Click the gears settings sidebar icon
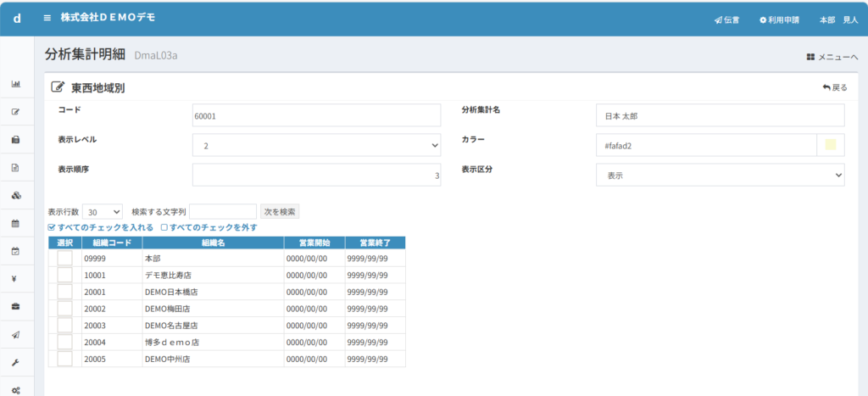This screenshot has height=396, width=868. coord(15,389)
